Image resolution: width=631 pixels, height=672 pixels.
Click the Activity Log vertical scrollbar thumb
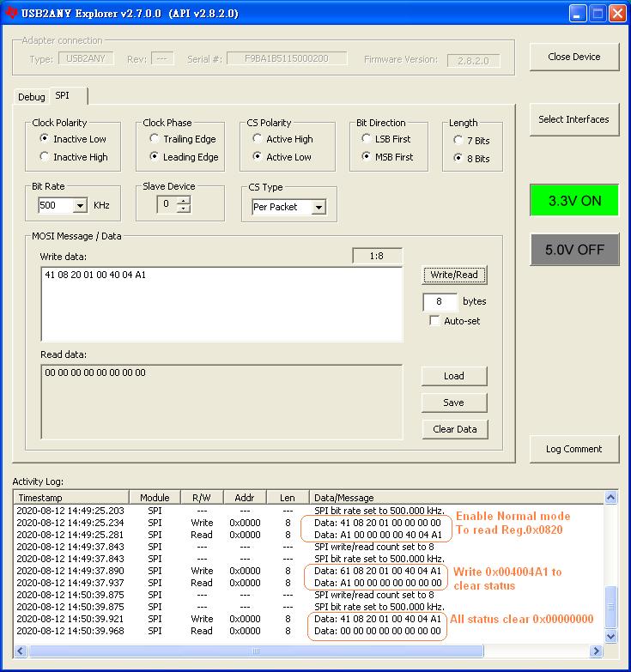tap(611, 607)
